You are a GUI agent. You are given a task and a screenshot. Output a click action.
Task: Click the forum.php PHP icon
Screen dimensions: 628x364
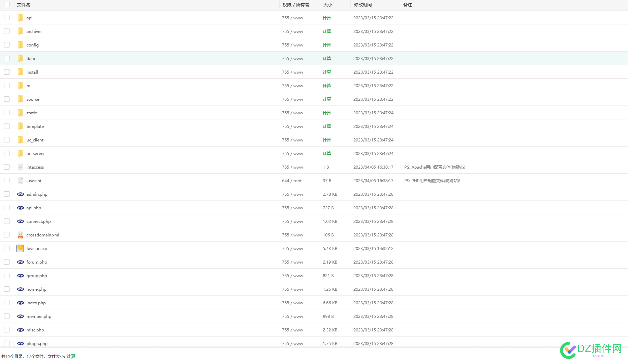(20, 262)
